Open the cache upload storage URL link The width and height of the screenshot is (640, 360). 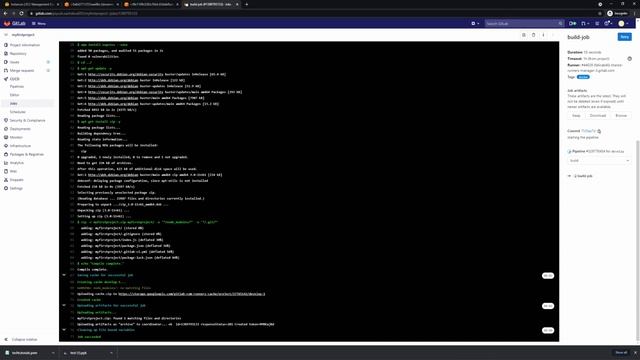(192, 294)
